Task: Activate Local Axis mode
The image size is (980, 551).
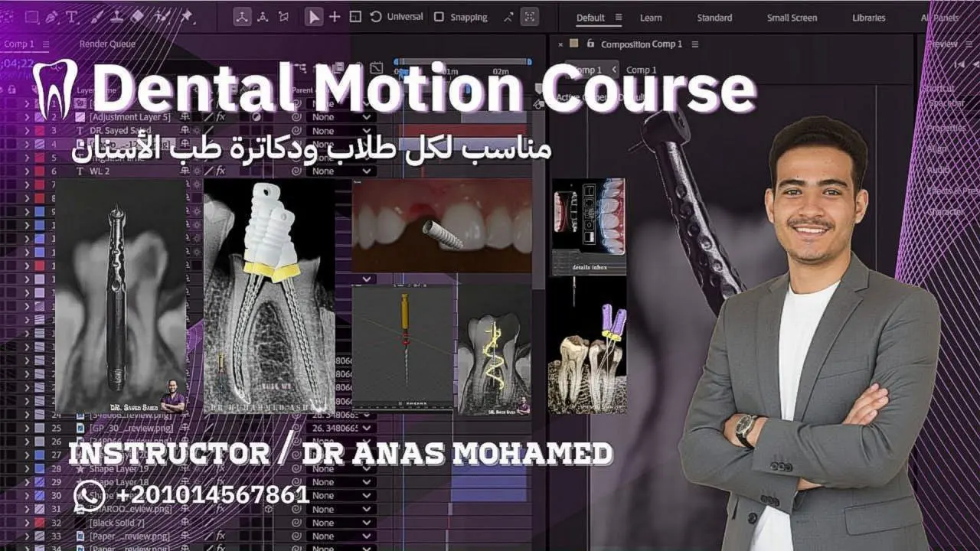Action: [x=242, y=17]
